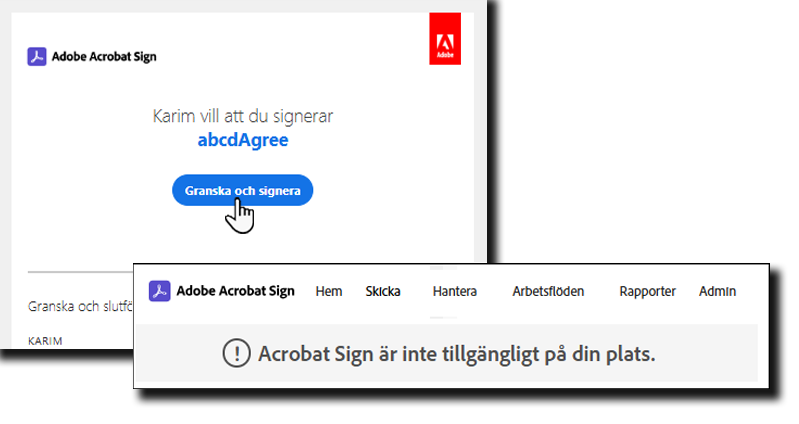Click Adobe Acrobat Sign title in navigation bar
This screenshot has height=424, width=799.
coord(235,291)
